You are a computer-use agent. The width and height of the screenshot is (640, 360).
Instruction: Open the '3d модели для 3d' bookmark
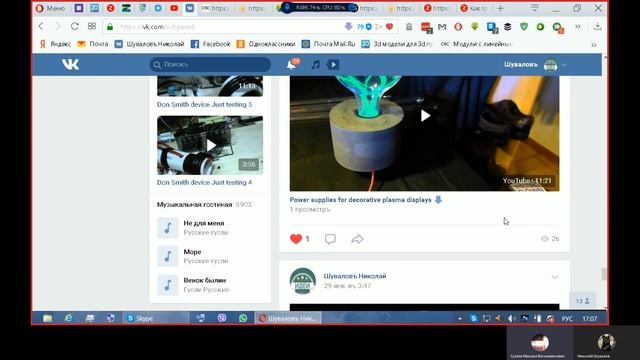click(397, 44)
